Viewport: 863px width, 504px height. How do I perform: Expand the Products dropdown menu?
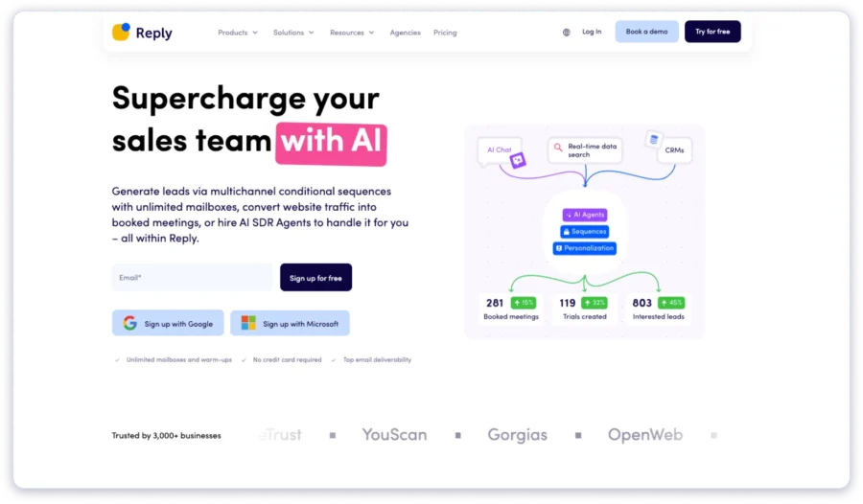coord(238,33)
